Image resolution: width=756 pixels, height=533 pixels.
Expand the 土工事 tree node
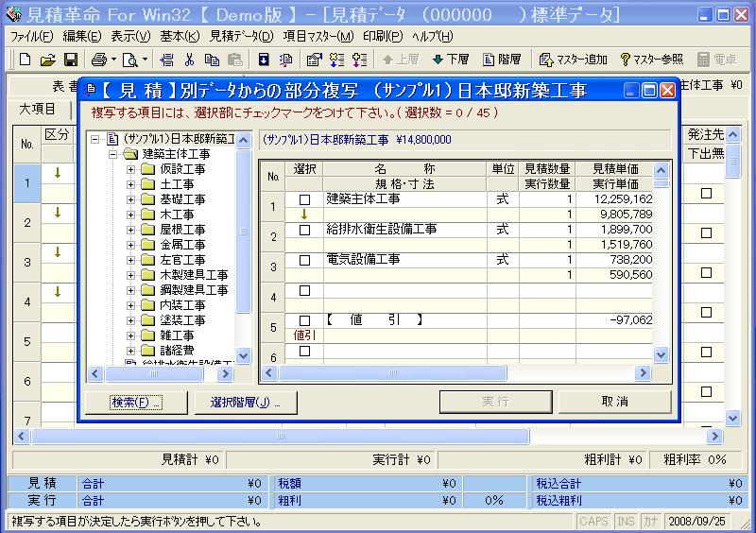tap(130, 184)
